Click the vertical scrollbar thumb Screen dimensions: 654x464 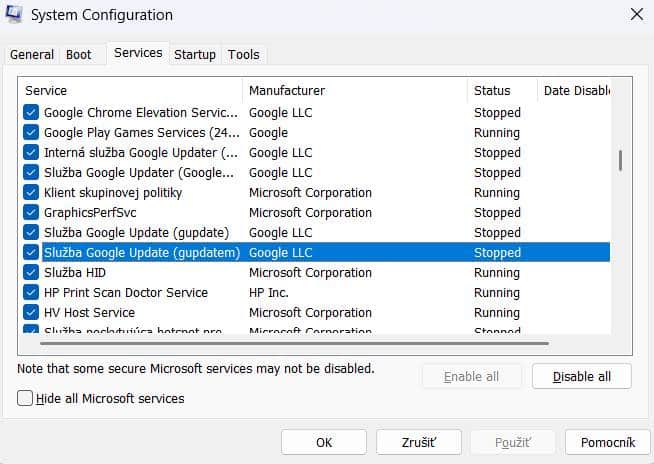tap(621, 161)
